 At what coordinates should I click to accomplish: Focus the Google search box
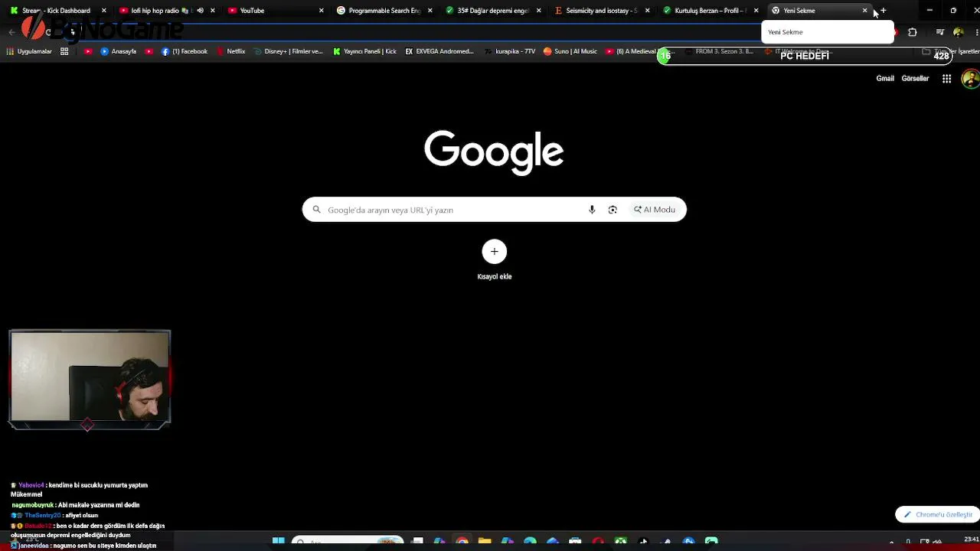[494, 210]
